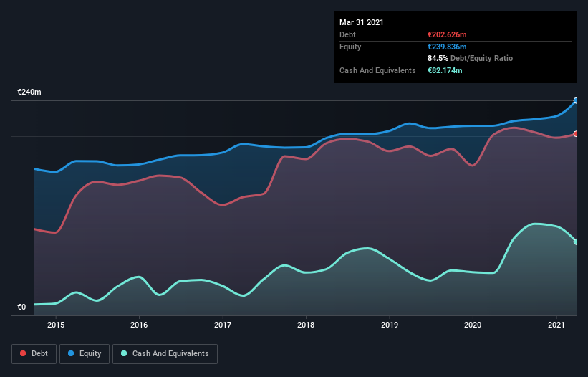
Task: Click the 2018 x-axis label
Action: 306,325
